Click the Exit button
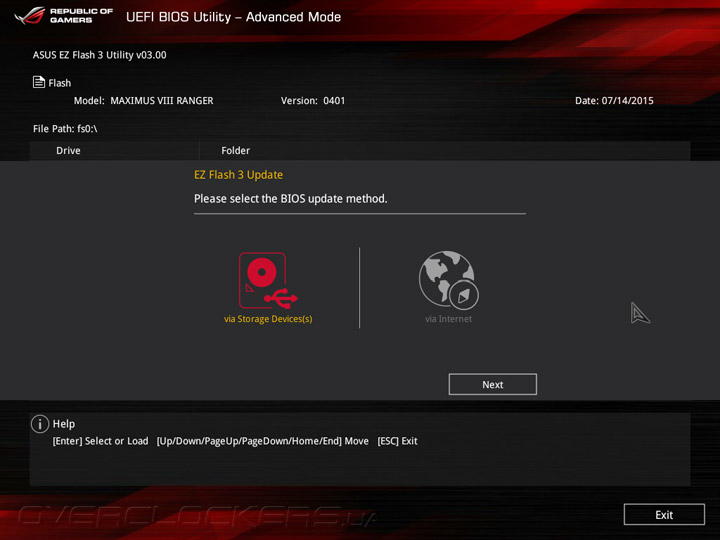Image resolution: width=720 pixels, height=540 pixels. click(664, 514)
